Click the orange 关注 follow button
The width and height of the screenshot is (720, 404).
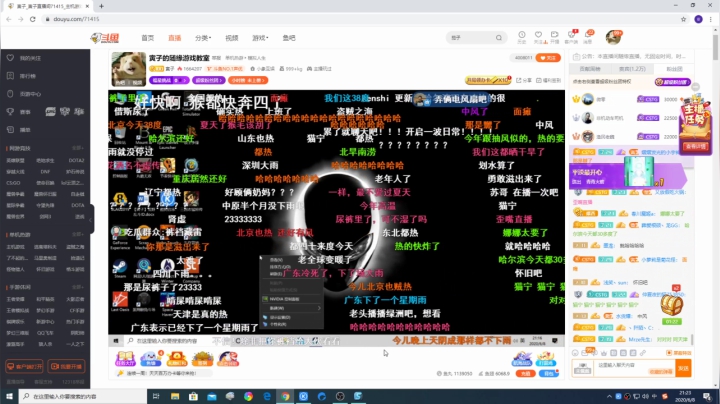pyautogui.click(x=548, y=58)
